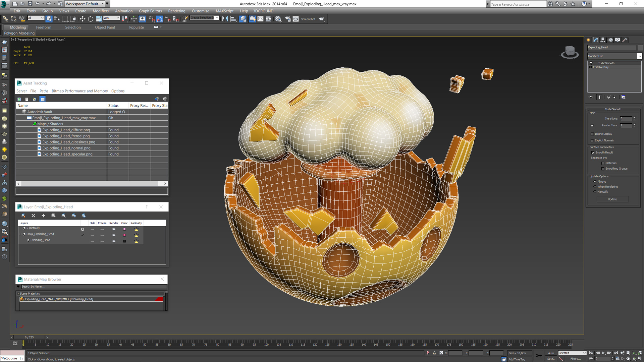
Task: Select Manually update option
Action: (x=595, y=192)
